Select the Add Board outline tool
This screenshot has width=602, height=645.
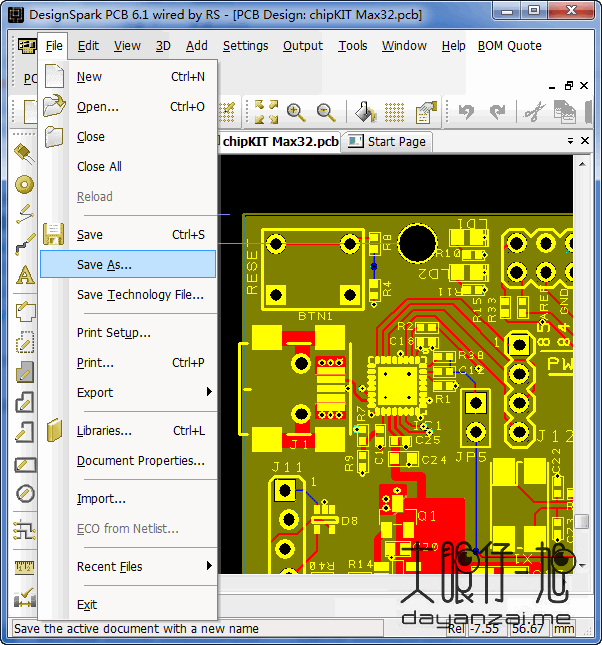coord(26,311)
